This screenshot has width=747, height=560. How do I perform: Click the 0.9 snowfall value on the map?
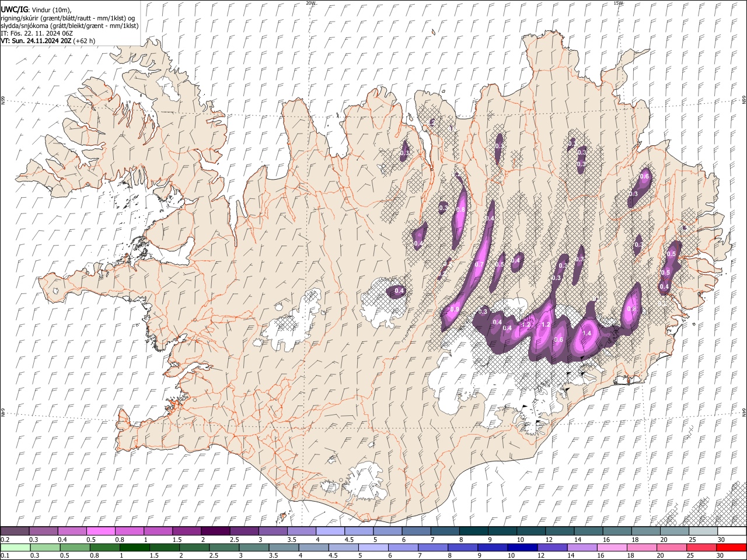(x=455, y=310)
